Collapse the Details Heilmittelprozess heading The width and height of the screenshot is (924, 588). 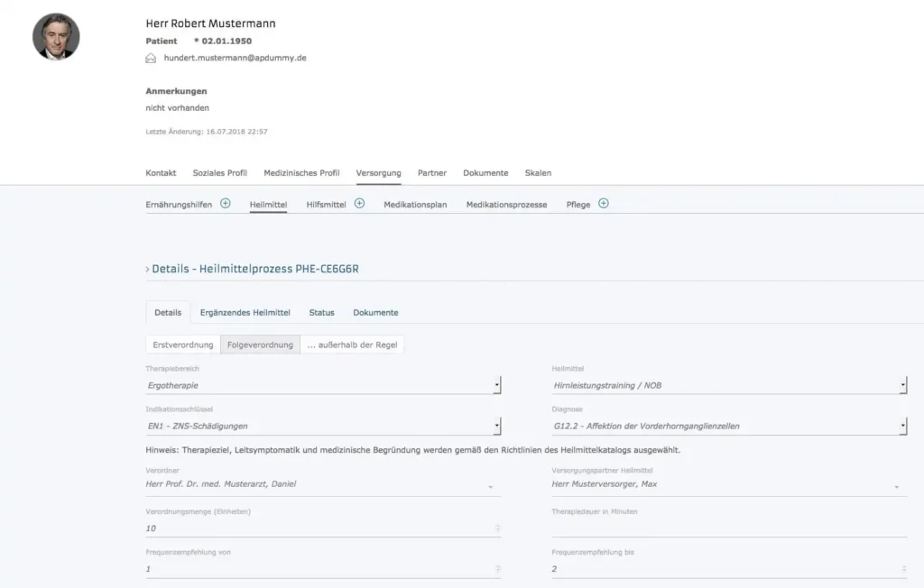tap(148, 269)
